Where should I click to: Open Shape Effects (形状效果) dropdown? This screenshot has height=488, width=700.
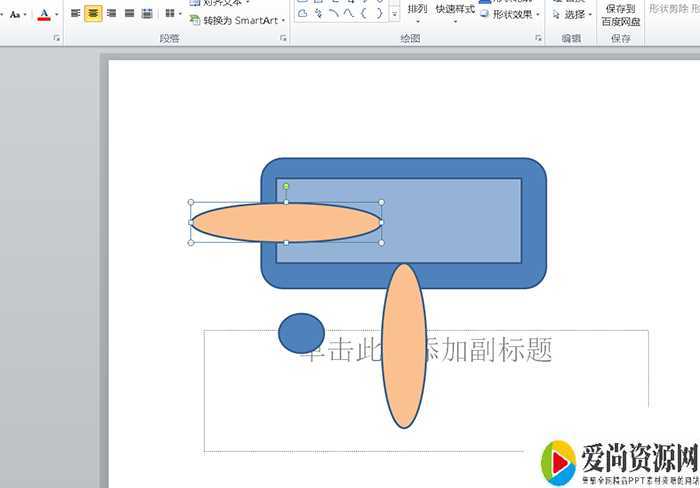click(511, 15)
